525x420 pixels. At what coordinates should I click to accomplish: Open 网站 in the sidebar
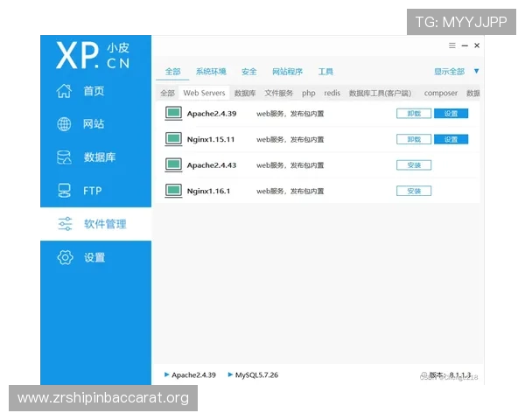[94, 124]
